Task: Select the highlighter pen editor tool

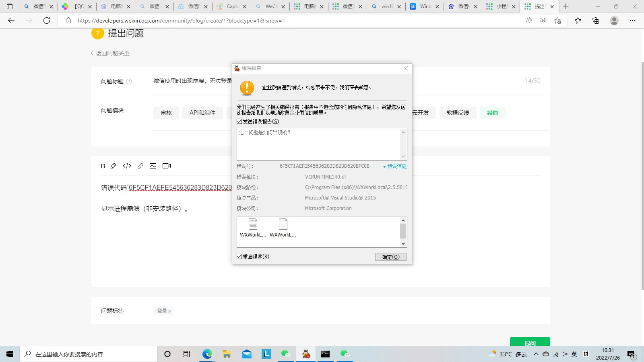Action: coord(114,166)
